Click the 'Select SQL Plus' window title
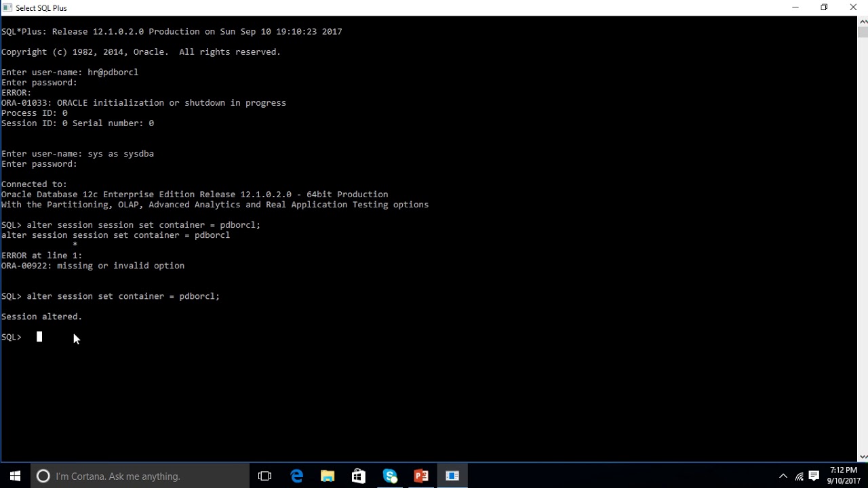 (41, 8)
